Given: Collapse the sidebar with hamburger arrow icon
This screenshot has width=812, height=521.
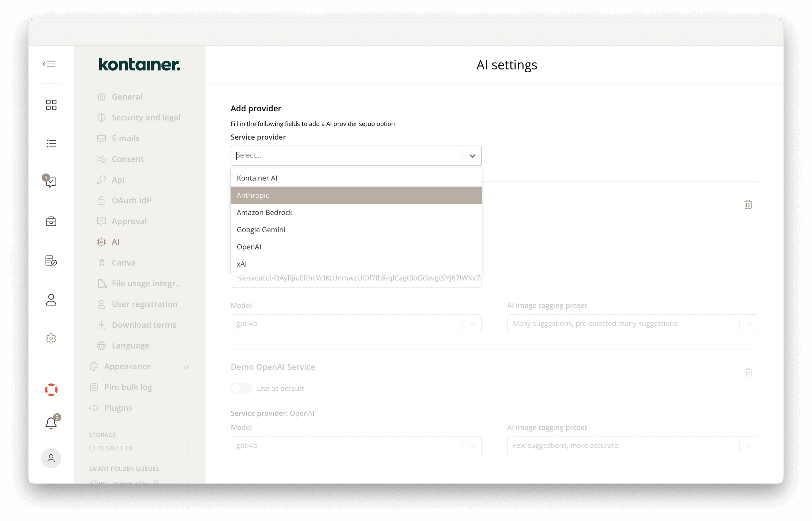Looking at the screenshot, I should pyautogui.click(x=49, y=64).
